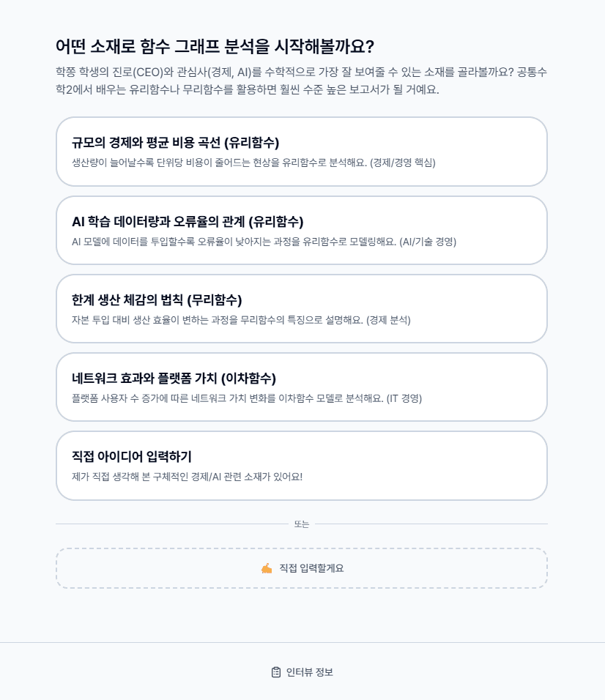Click the (IT 경영) tag in network card
605x700 pixels.
404,398
